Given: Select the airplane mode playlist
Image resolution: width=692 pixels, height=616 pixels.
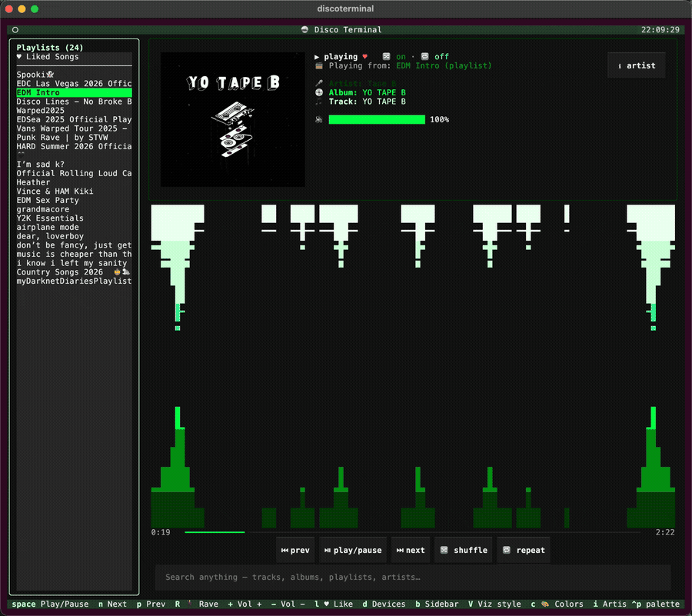Looking at the screenshot, I should click(74, 227).
